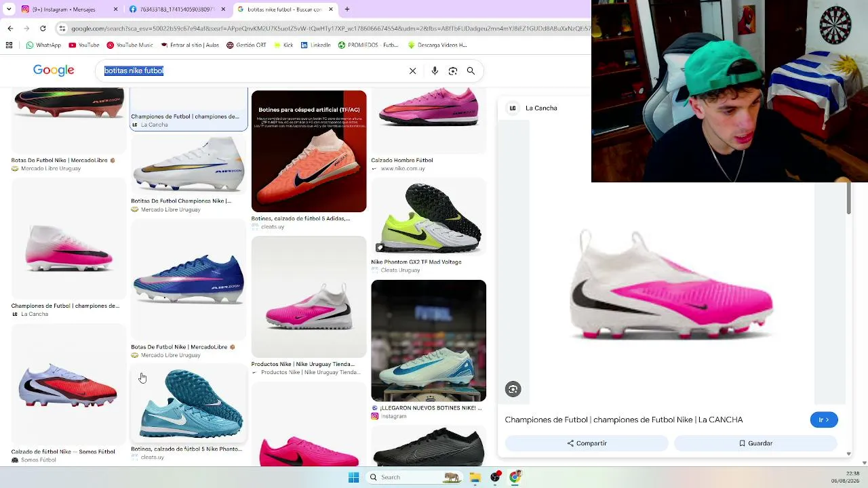Open the Gestión ORT bookmark

(x=246, y=45)
